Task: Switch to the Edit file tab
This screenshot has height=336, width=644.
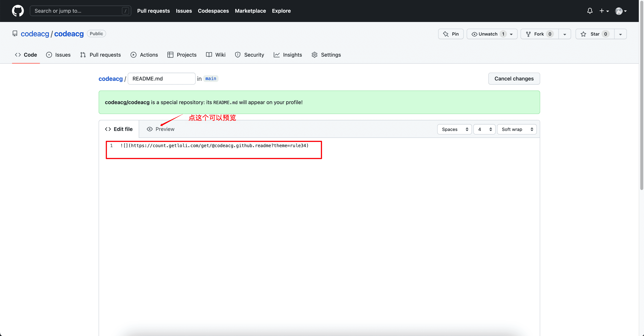Action: [119, 129]
